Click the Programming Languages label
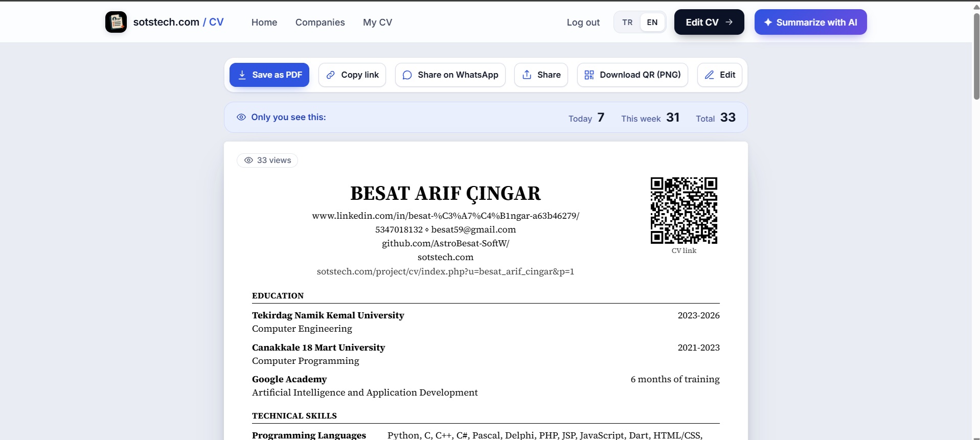The width and height of the screenshot is (980, 440). pyautogui.click(x=309, y=435)
